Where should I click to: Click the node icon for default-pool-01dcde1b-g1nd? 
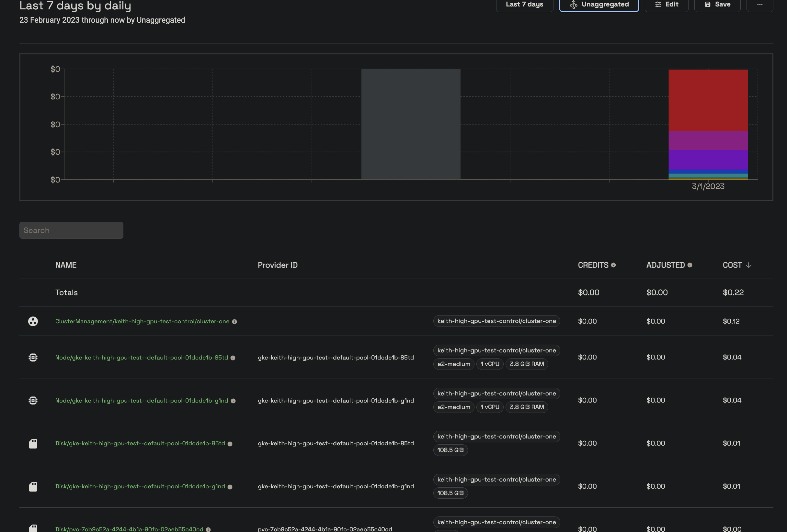[x=33, y=400]
